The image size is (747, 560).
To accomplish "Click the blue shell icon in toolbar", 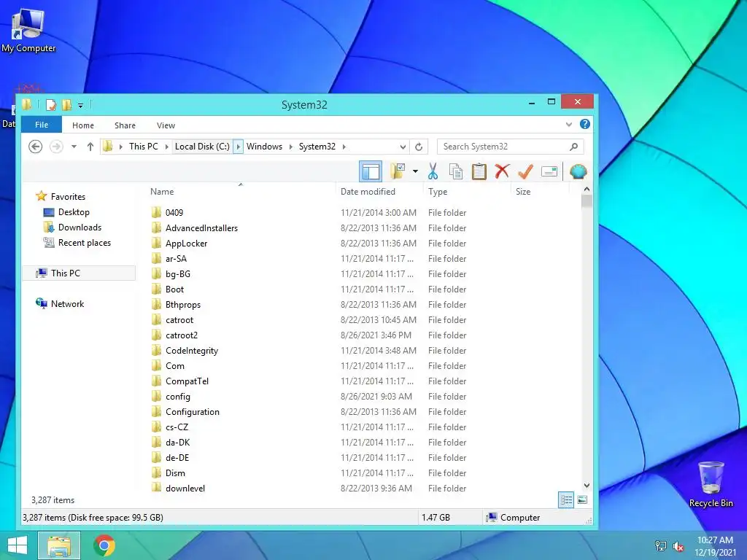I will coord(578,171).
